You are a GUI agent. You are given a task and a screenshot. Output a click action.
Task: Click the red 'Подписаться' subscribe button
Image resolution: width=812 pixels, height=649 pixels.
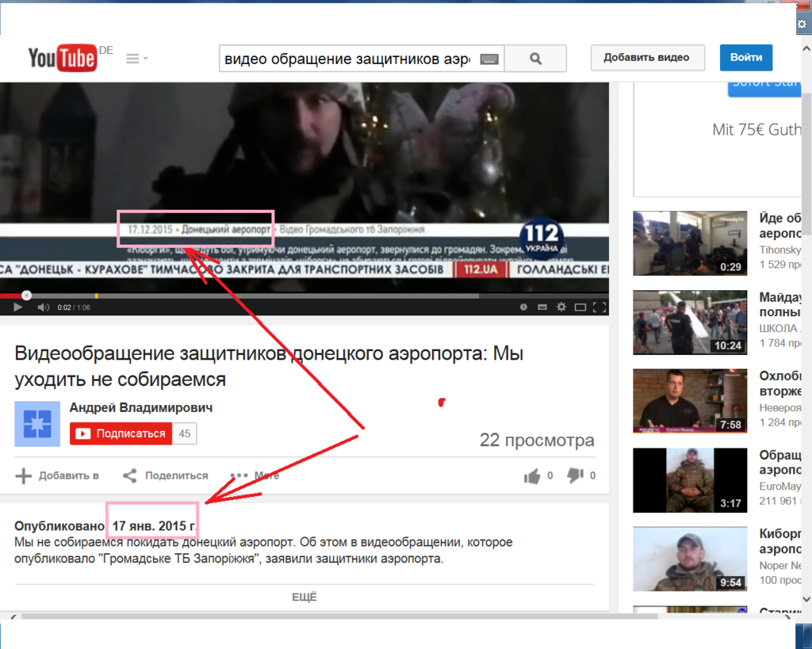121,433
